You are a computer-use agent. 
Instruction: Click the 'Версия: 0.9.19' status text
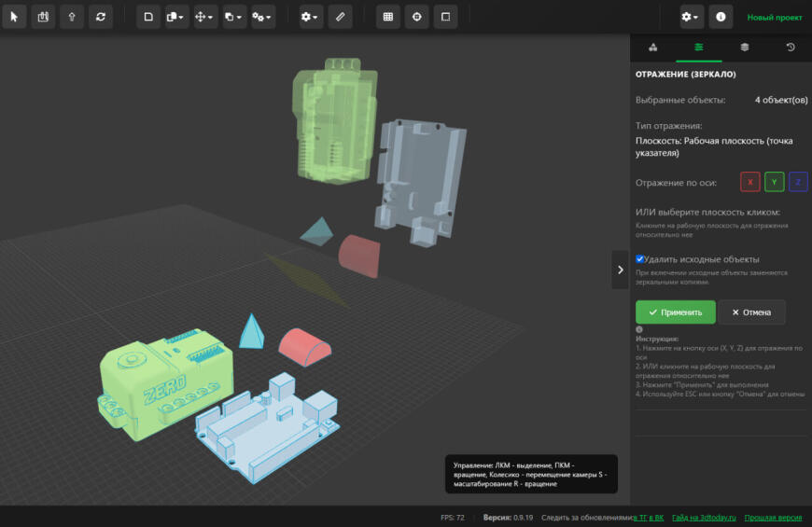[x=508, y=517]
